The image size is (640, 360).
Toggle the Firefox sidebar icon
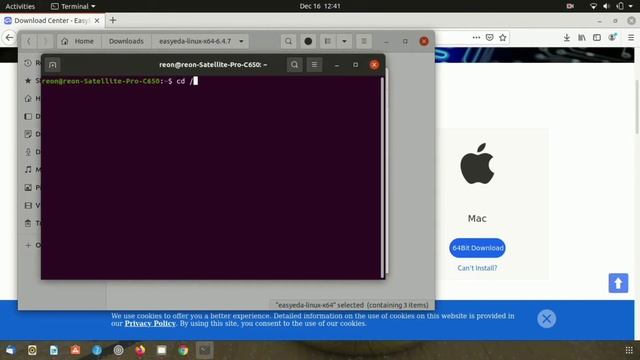pos(597,38)
